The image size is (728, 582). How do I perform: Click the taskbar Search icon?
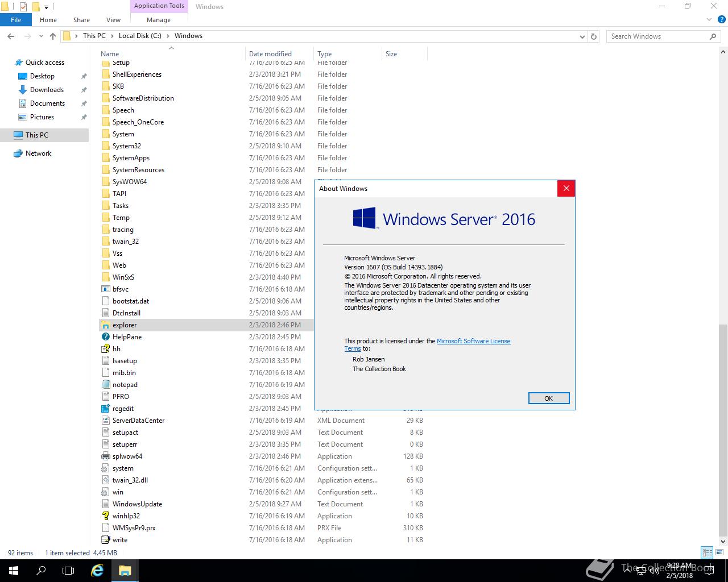[41, 571]
